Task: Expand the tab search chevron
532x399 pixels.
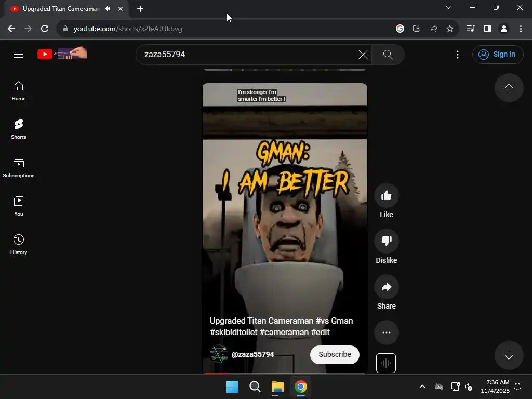Action: [x=448, y=7]
